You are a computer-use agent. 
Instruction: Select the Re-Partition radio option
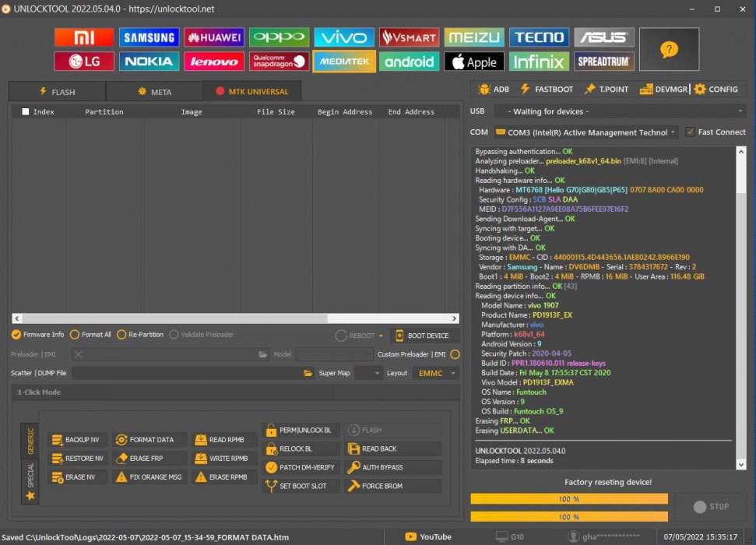[140, 334]
